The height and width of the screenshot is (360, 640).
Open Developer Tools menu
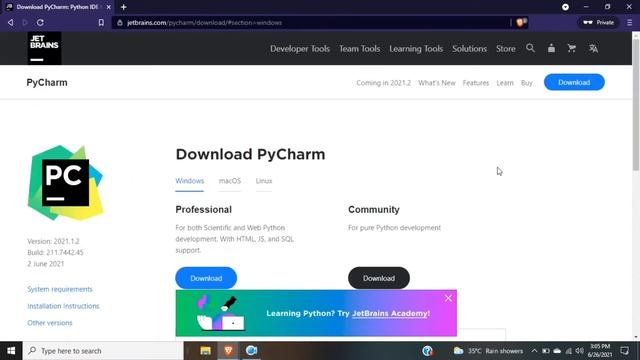coord(300,49)
